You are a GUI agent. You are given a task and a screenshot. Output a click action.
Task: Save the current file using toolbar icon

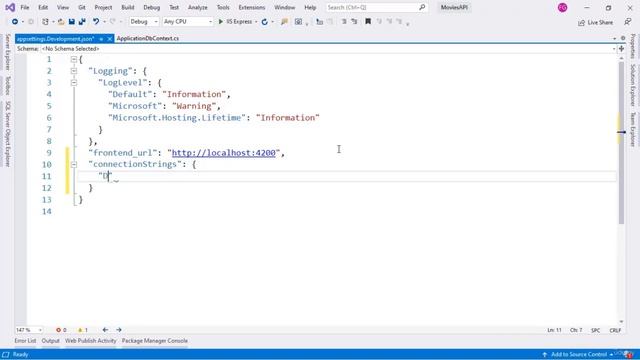(x=71, y=22)
